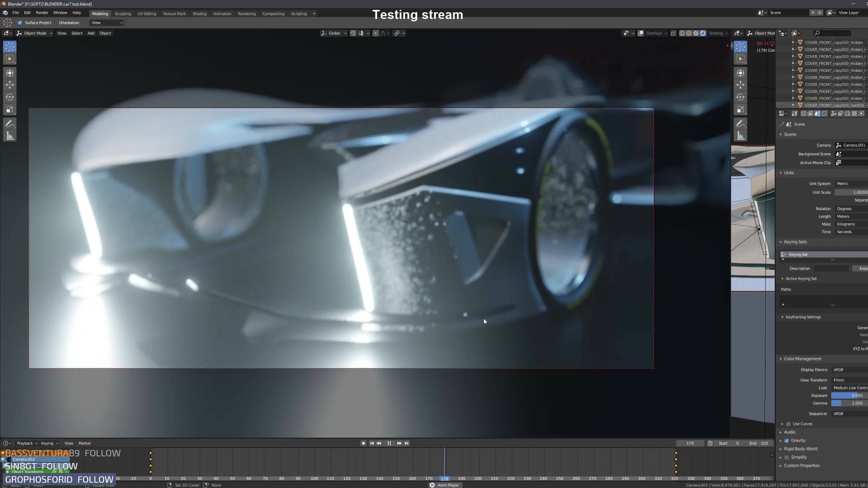Image resolution: width=868 pixels, height=488 pixels.
Task: Pick the Measure tool in right viewport
Action: pyautogui.click(x=740, y=136)
